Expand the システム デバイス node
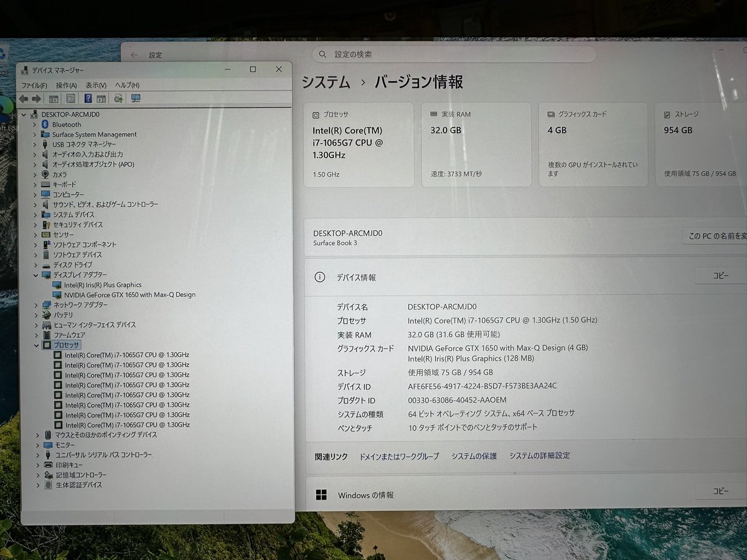This screenshot has width=747, height=560. point(35,214)
